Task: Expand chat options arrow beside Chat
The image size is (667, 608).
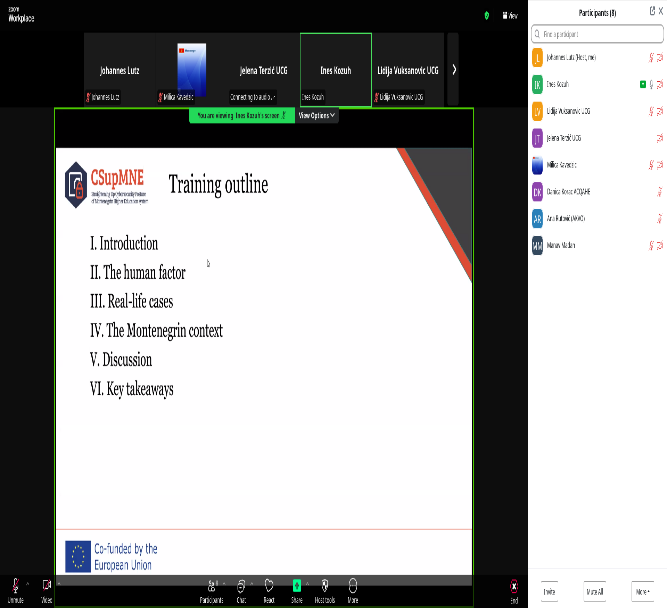Action: [x=252, y=584]
